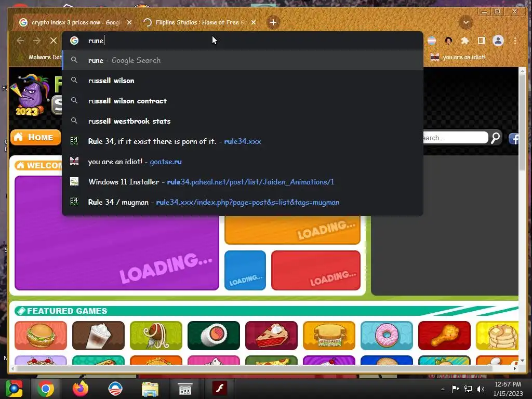Open the red loading tile
This screenshot has height=399, width=532.
coord(315,270)
